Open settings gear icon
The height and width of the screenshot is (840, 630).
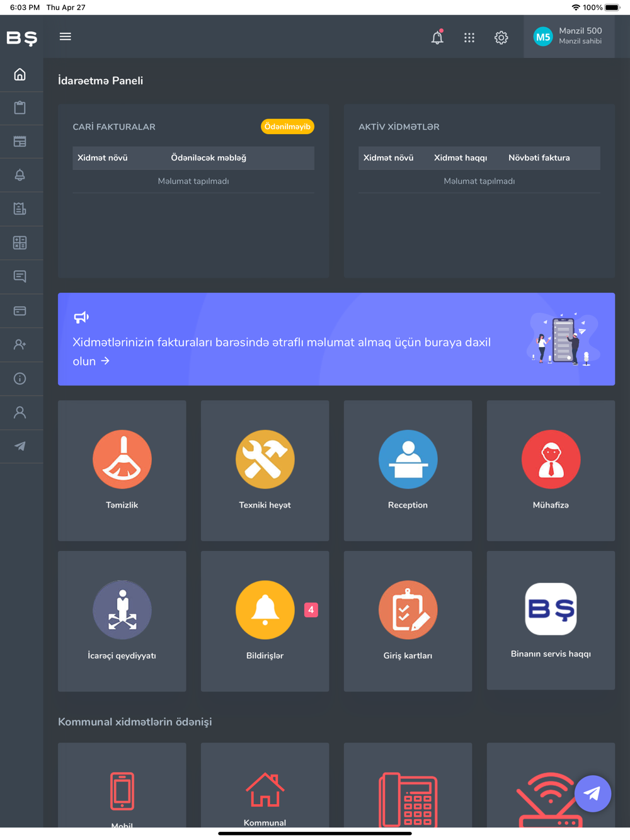coord(501,38)
